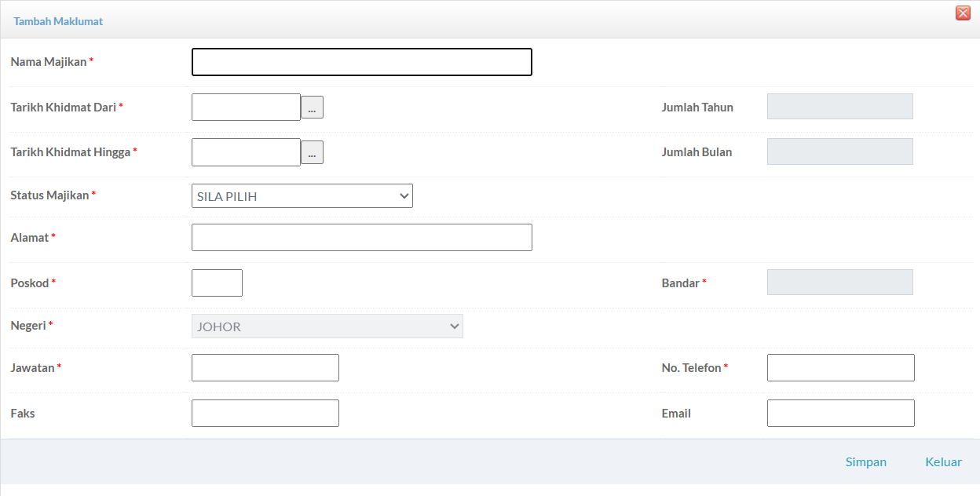This screenshot has width=980, height=496.
Task: Focus the Nama Majikan text field
Action: pyautogui.click(x=361, y=62)
